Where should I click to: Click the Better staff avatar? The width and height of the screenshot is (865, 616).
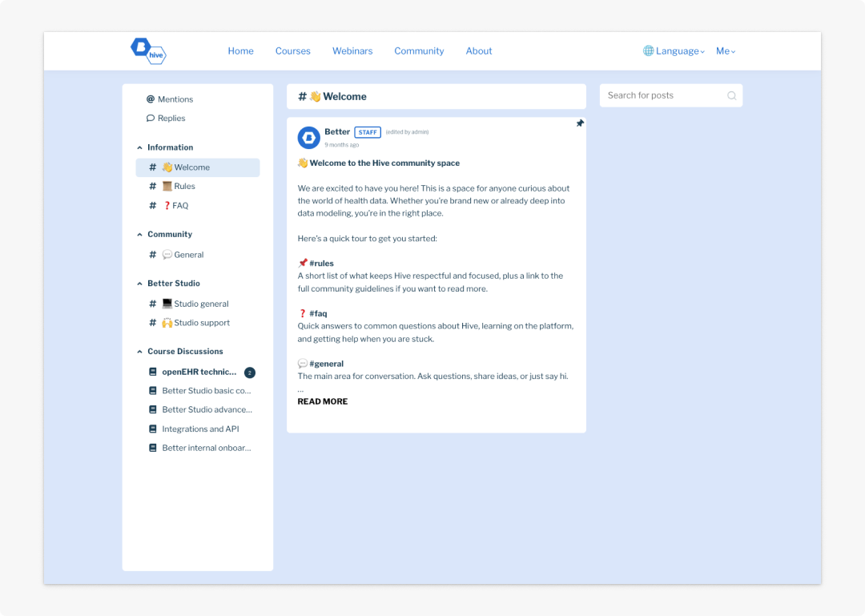[309, 138]
